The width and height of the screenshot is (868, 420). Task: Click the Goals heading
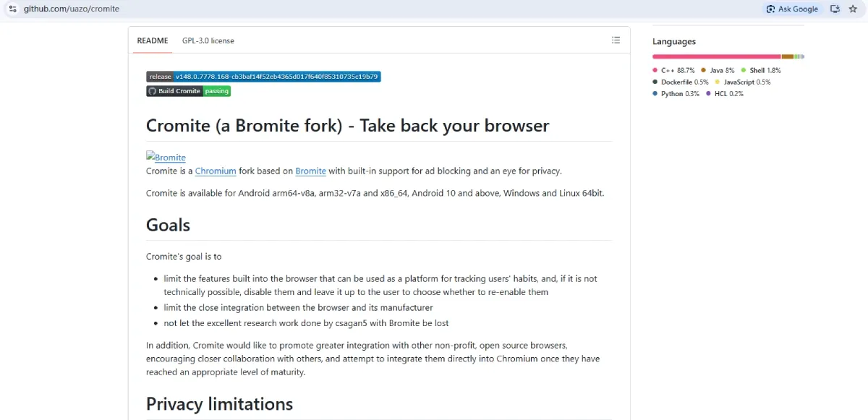click(x=168, y=225)
